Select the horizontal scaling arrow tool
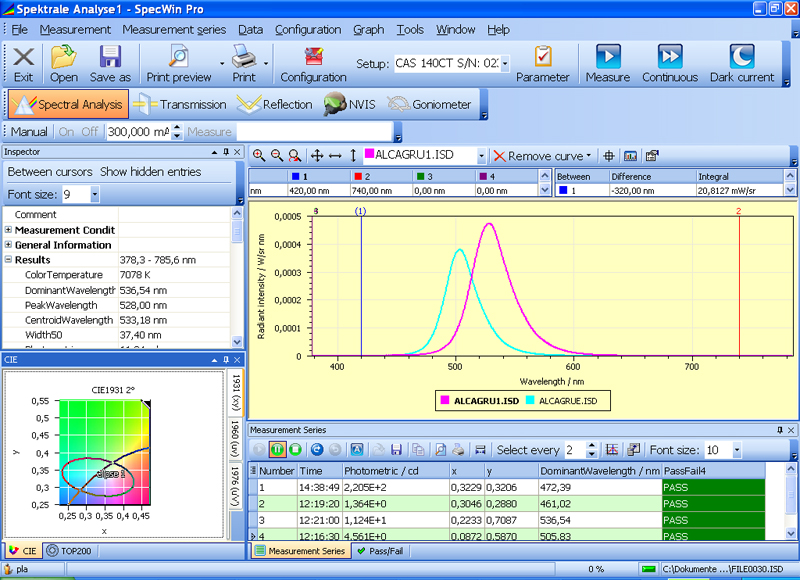Viewport: 800px width, 580px height. [x=335, y=156]
